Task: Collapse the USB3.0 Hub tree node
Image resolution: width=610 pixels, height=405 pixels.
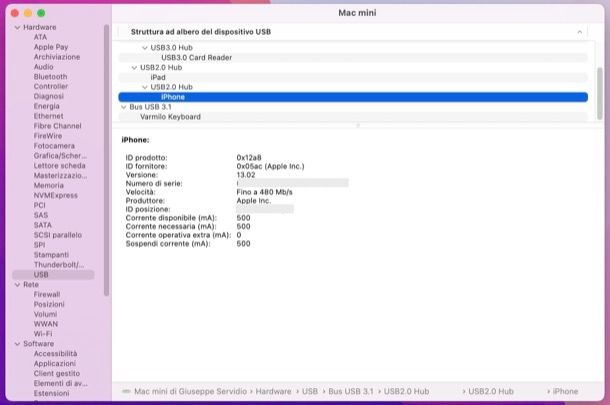Action: coord(145,48)
